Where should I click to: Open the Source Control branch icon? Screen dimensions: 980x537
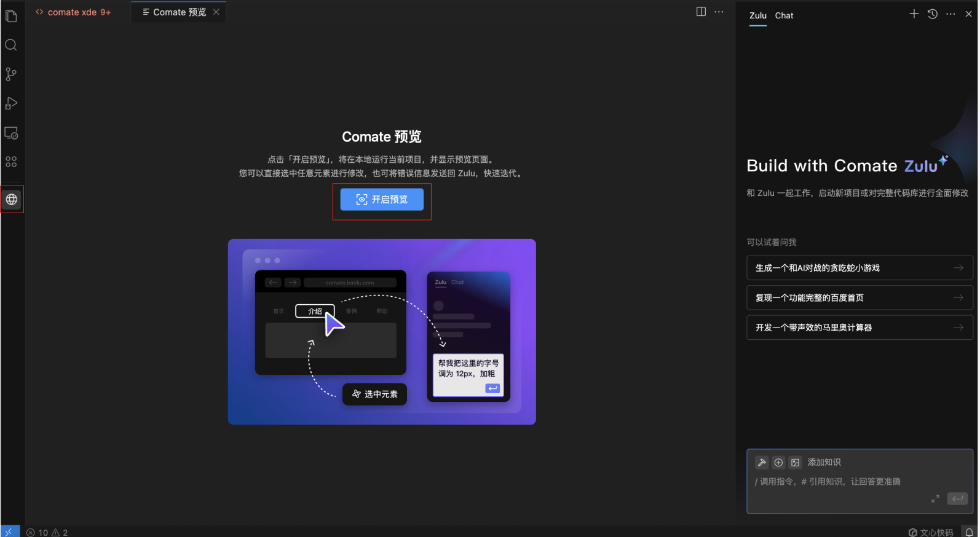(11, 74)
